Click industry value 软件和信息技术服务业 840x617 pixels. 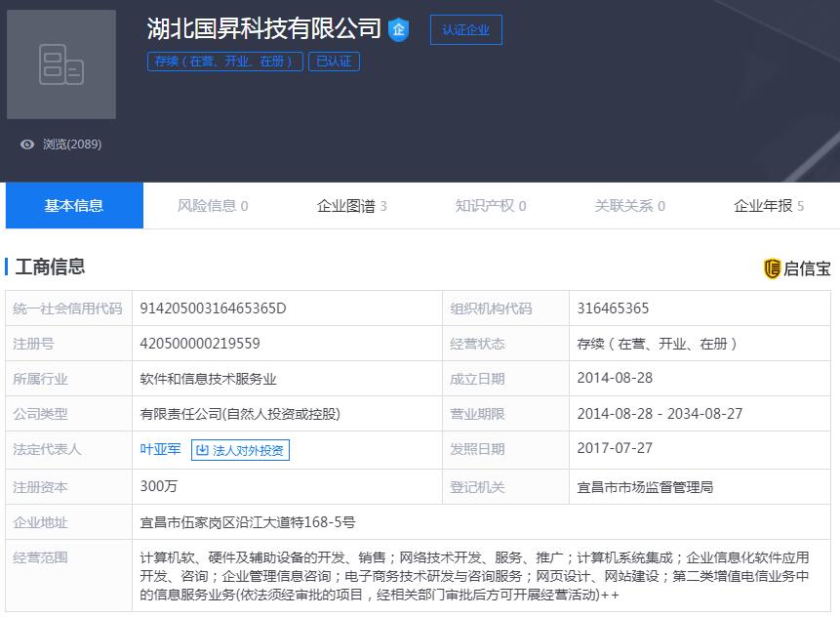[x=208, y=379]
